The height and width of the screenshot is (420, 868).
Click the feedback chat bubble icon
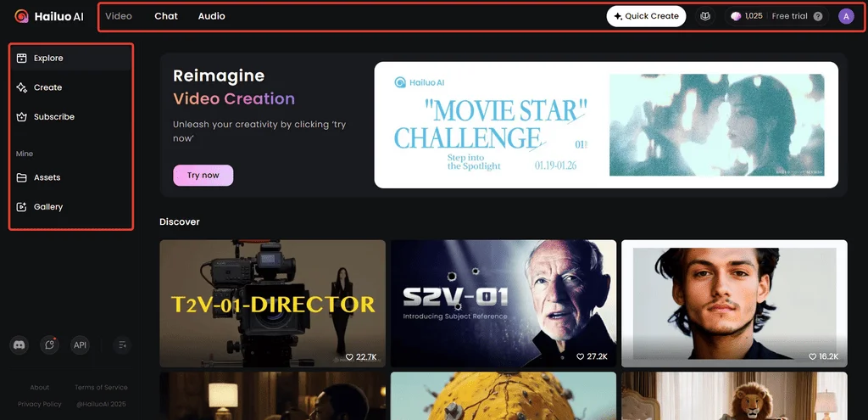[50, 344]
